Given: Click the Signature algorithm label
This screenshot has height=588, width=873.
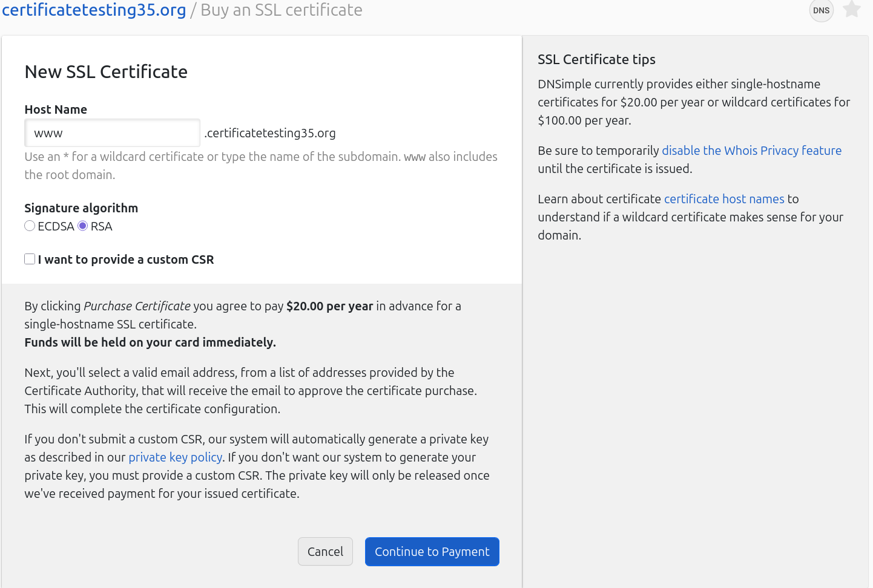Looking at the screenshot, I should (x=81, y=208).
